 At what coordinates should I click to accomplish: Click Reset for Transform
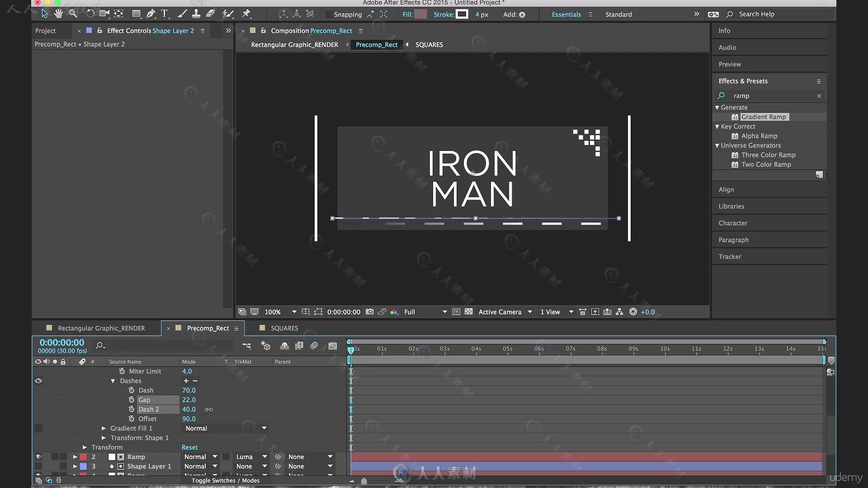point(189,447)
